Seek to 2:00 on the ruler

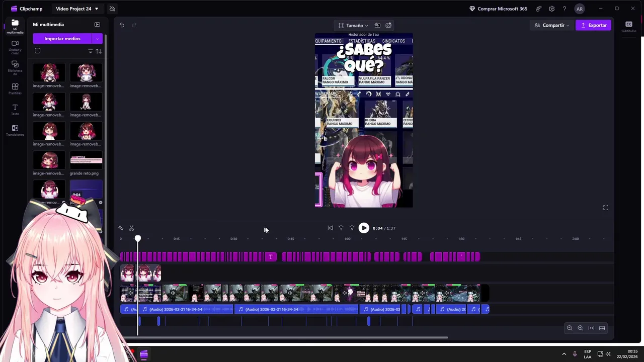(576, 239)
